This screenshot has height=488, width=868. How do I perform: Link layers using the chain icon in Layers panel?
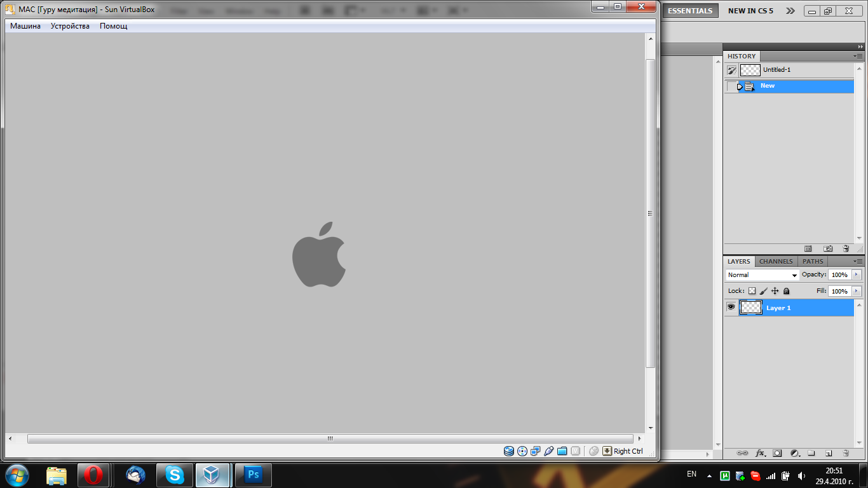pos(742,453)
